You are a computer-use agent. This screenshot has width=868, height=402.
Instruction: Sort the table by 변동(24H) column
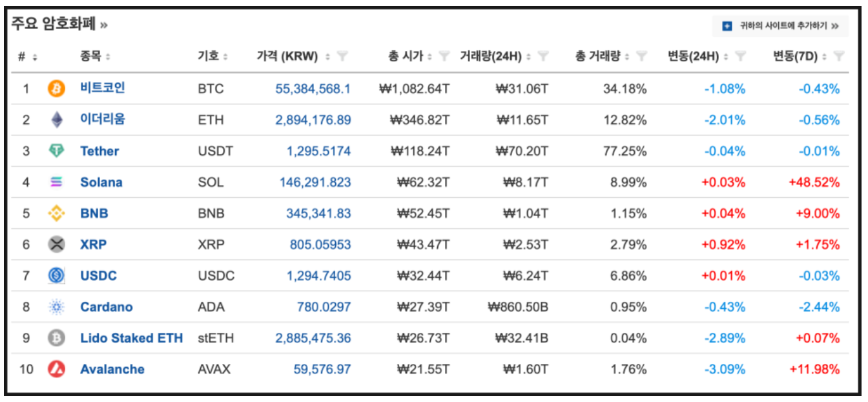(x=727, y=57)
